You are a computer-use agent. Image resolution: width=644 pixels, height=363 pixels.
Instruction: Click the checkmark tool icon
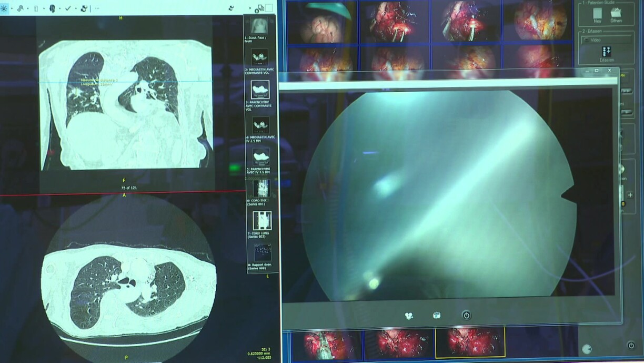point(68,8)
